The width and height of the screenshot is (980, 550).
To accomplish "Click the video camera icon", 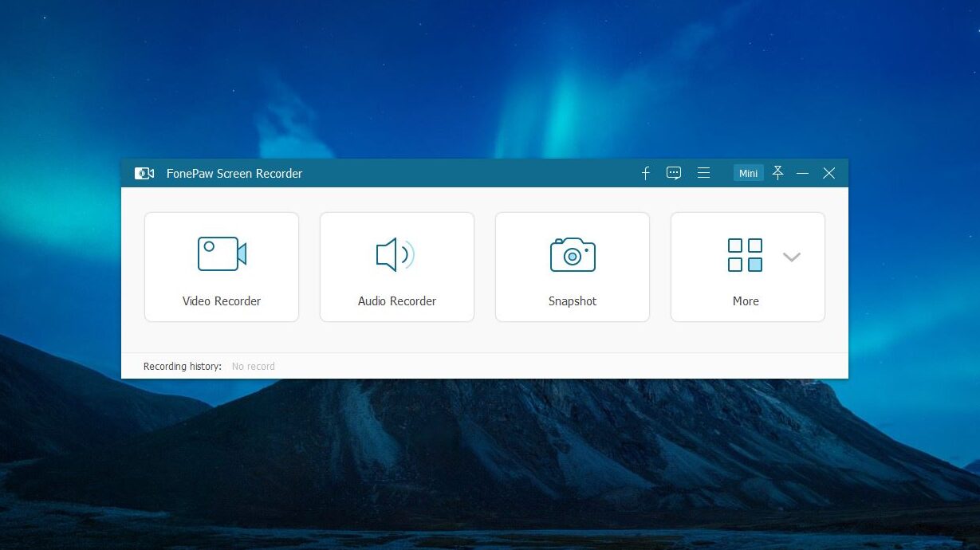I will point(222,254).
